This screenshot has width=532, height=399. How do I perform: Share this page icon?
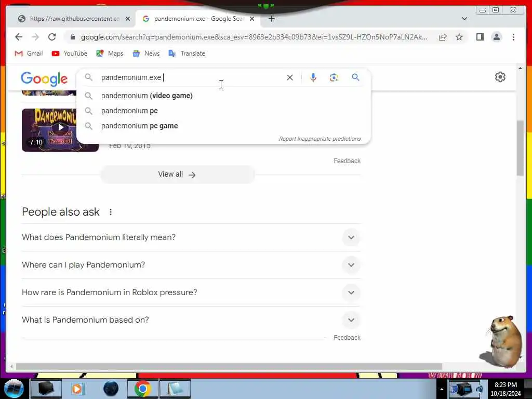tap(443, 37)
